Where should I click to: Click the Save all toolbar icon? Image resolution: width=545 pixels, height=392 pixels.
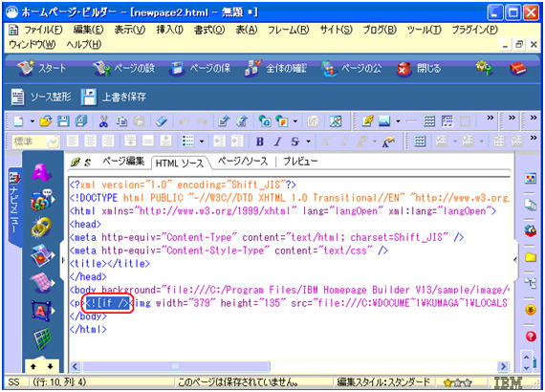[x=81, y=121]
